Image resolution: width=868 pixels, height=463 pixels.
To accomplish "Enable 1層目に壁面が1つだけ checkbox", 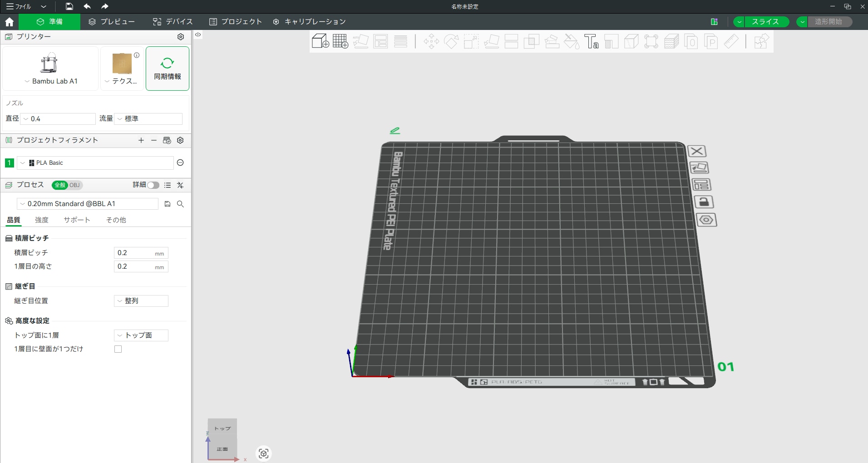I will point(118,349).
